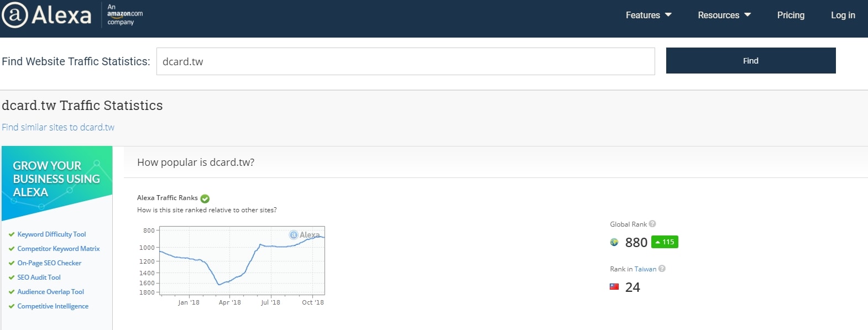Expand the Features dropdown menu
Screen dimensions: 868x330
coord(648,15)
